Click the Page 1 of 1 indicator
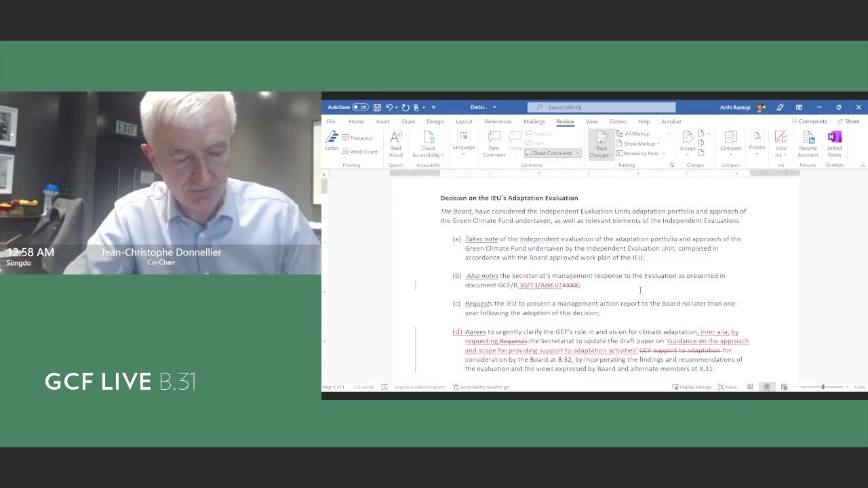This screenshot has height=488, width=868. [x=334, y=387]
